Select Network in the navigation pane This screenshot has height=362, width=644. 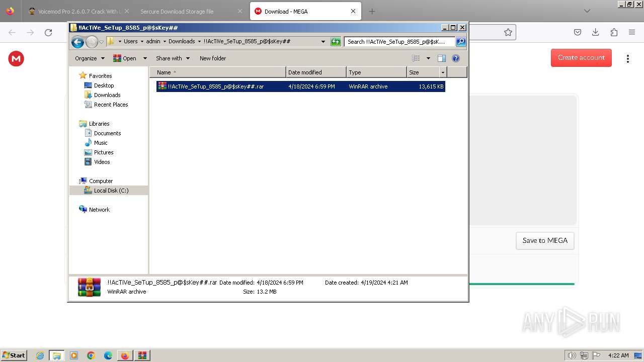tap(99, 210)
